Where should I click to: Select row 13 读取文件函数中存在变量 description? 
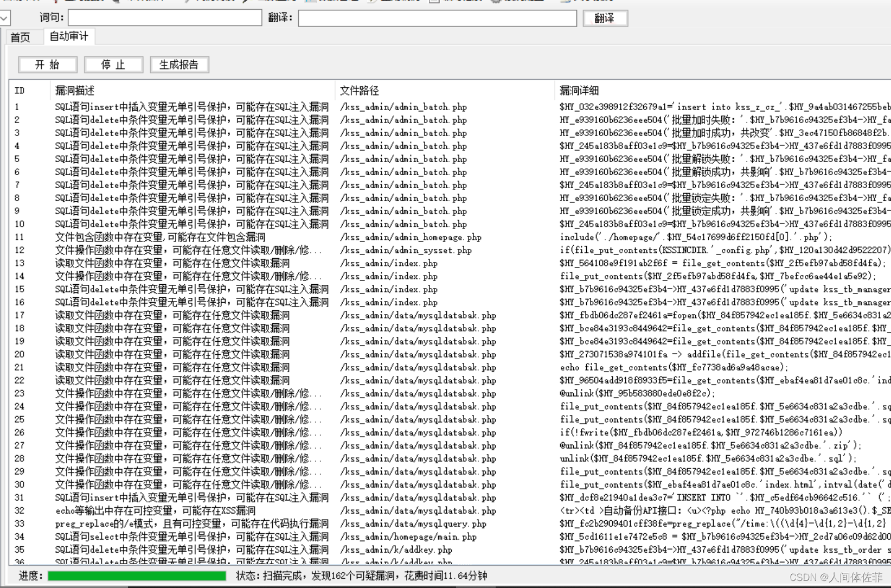click(x=172, y=263)
